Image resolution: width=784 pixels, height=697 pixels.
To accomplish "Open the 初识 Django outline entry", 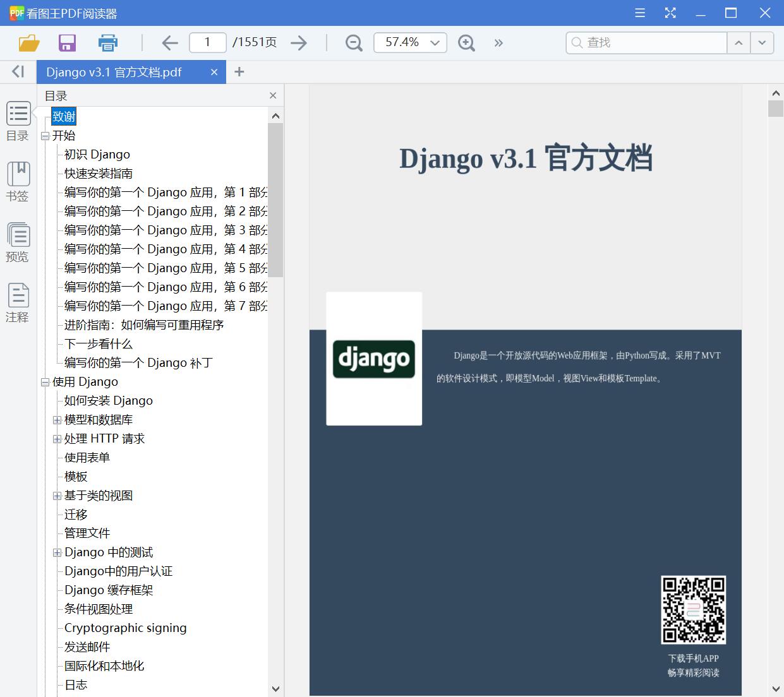I will tap(97, 155).
